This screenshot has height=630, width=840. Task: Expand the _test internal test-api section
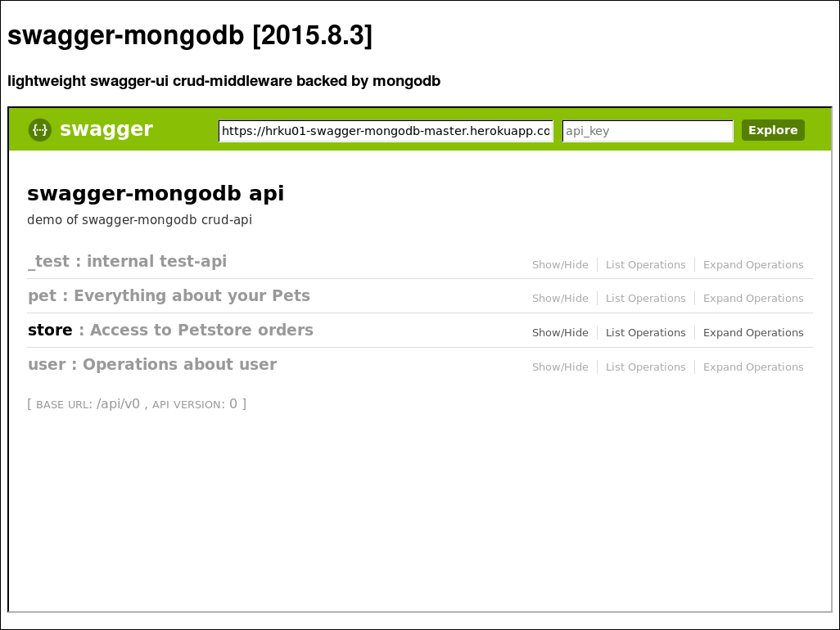coord(128,261)
